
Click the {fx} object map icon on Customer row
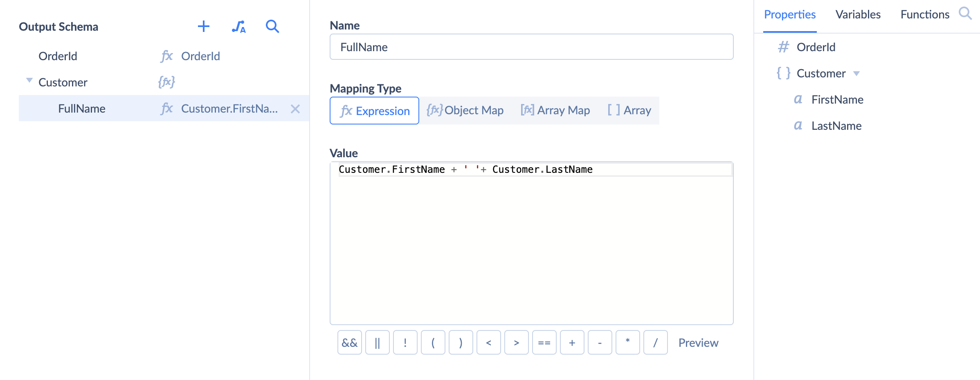[x=166, y=82]
